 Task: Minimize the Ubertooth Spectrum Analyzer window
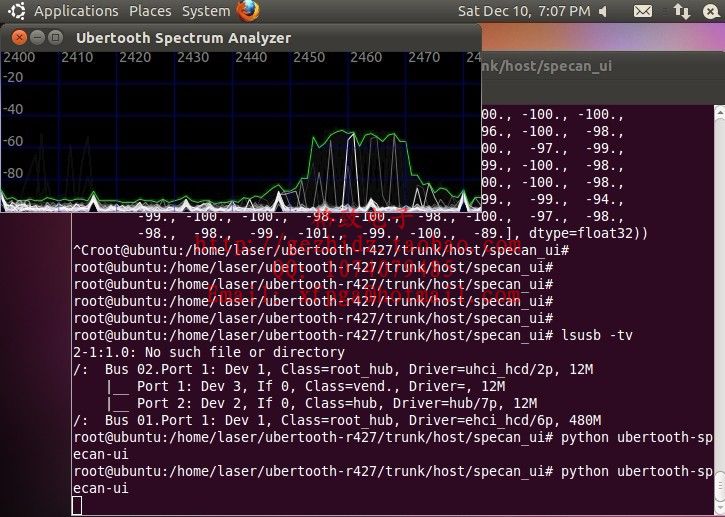[37, 37]
